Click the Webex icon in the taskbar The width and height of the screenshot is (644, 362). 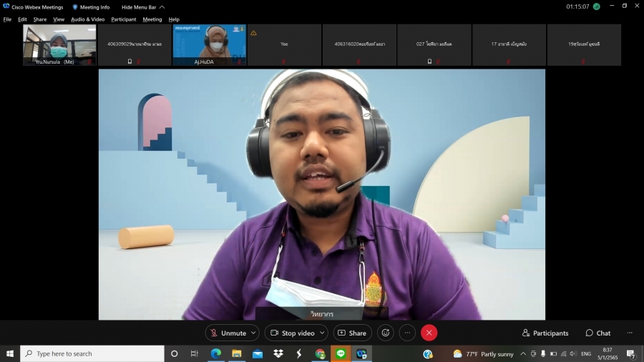[361, 353]
